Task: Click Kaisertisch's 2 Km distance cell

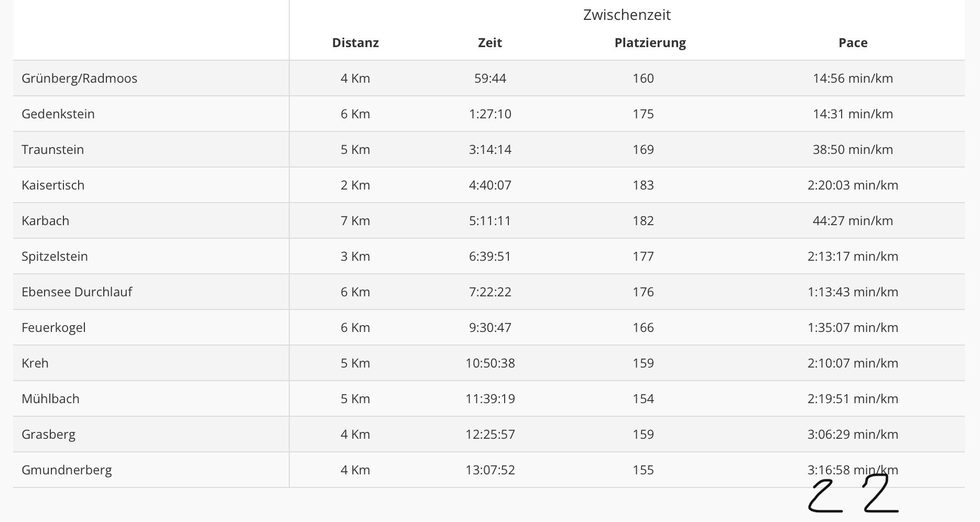Action: click(355, 185)
